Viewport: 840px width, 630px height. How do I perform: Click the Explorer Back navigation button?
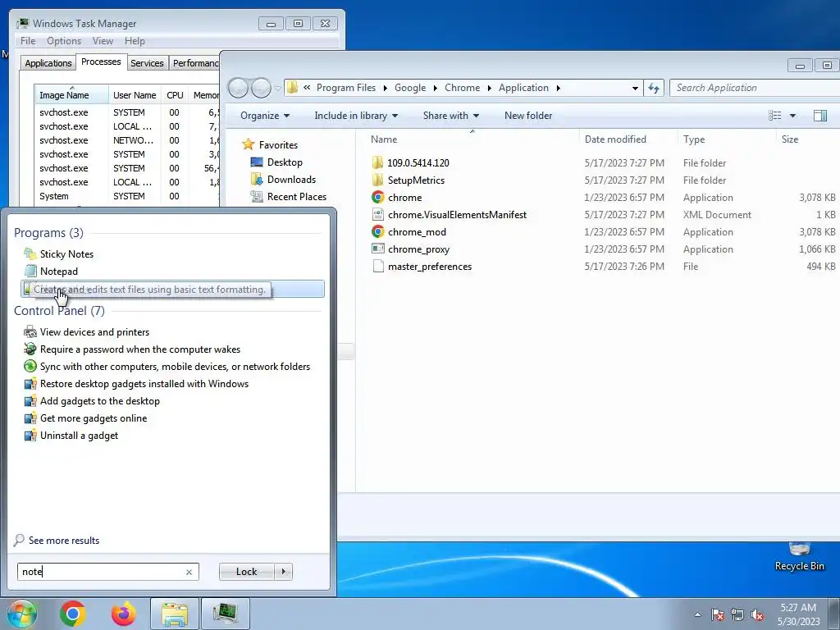click(238, 88)
